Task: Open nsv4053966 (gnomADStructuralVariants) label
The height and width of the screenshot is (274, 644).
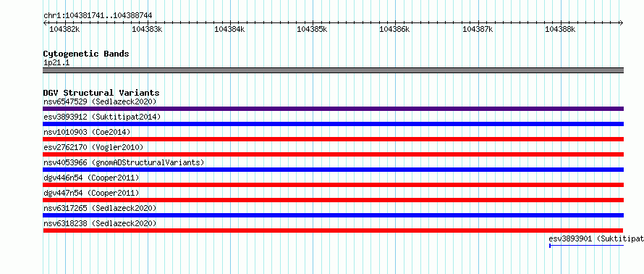Action: (x=124, y=162)
